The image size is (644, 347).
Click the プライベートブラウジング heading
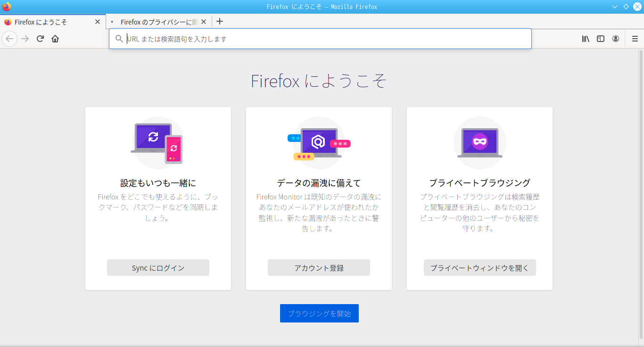[x=479, y=183]
